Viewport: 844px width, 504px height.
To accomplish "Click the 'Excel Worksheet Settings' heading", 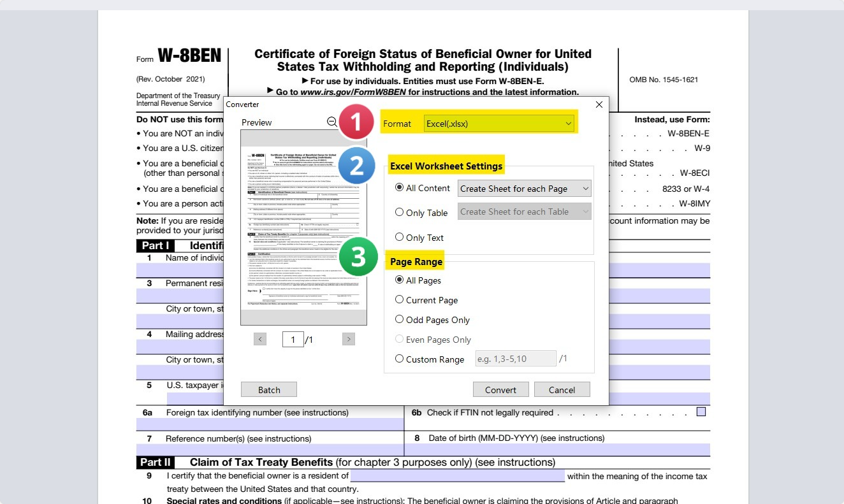I will point(446,166).
